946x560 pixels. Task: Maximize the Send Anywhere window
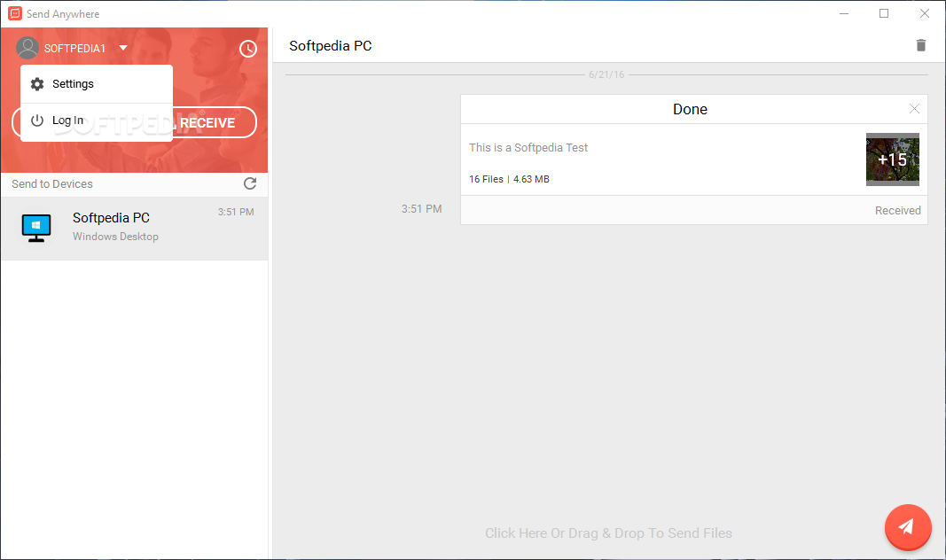click(x=884, y=13)
